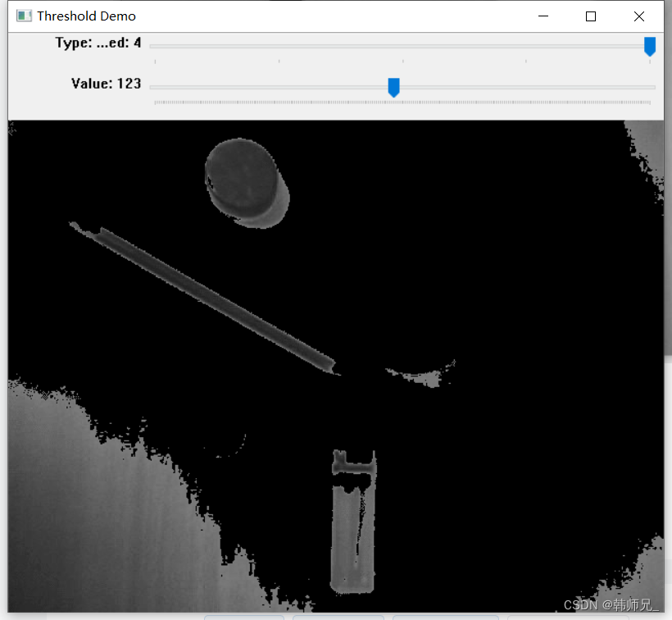Click the 'Threshold Demo' window title text
672x620 pixels.
click(x=89, y=16)
